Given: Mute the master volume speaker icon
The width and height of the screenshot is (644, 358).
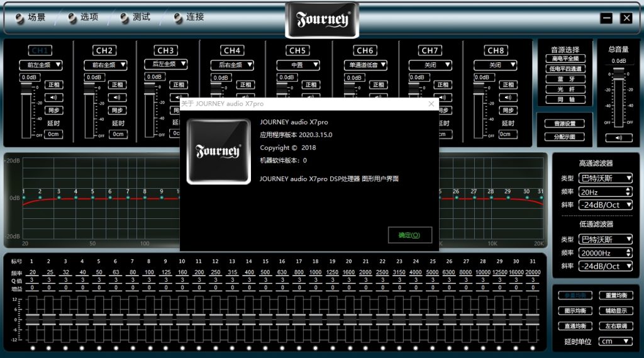Looking at the screenshot, I should point(619,138).
